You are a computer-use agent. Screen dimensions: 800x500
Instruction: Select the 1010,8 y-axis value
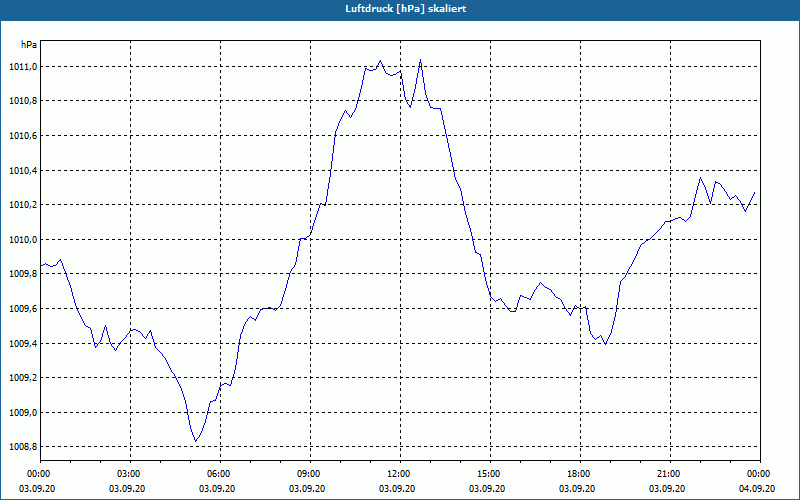(23, 101)
